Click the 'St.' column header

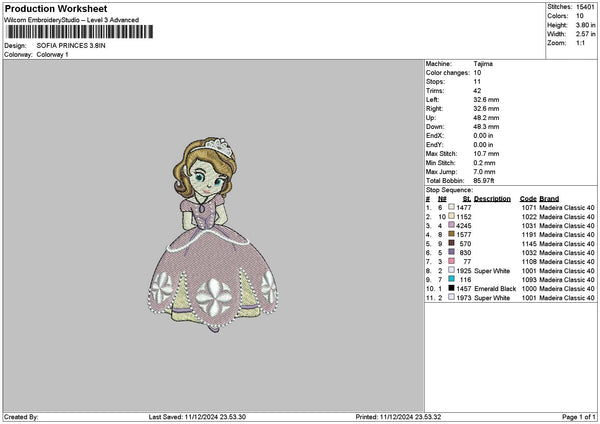coord(467,199)
